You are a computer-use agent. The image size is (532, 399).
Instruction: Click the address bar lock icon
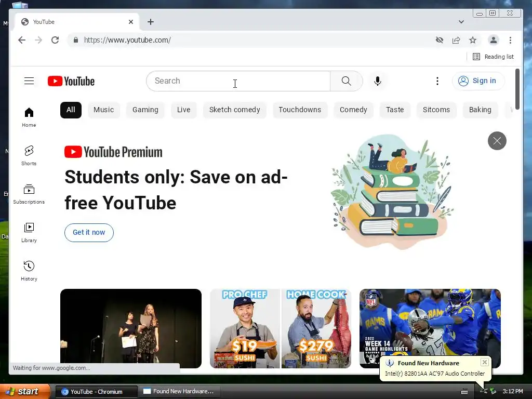pyautogui.click(x=76, y=40)
